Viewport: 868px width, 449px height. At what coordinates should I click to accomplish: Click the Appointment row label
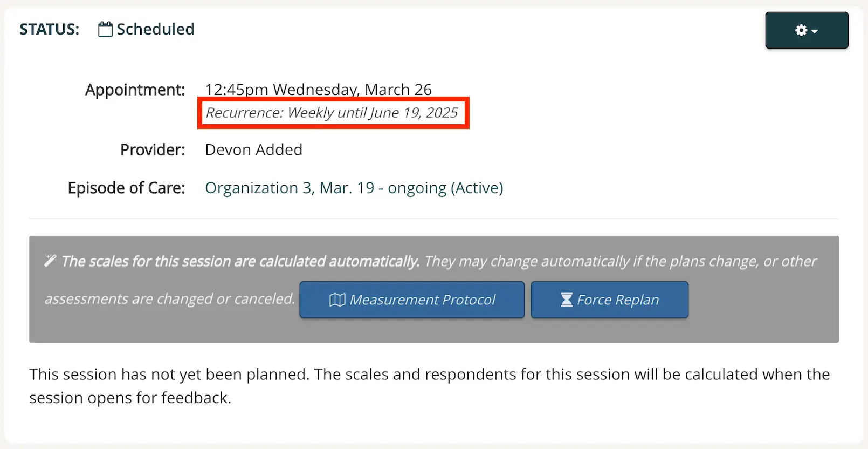point(134,90)
